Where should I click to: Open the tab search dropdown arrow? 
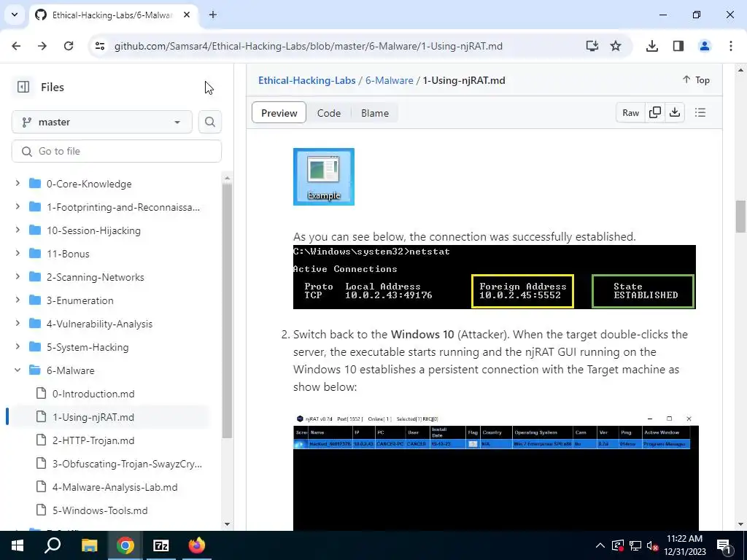point(15,15)
